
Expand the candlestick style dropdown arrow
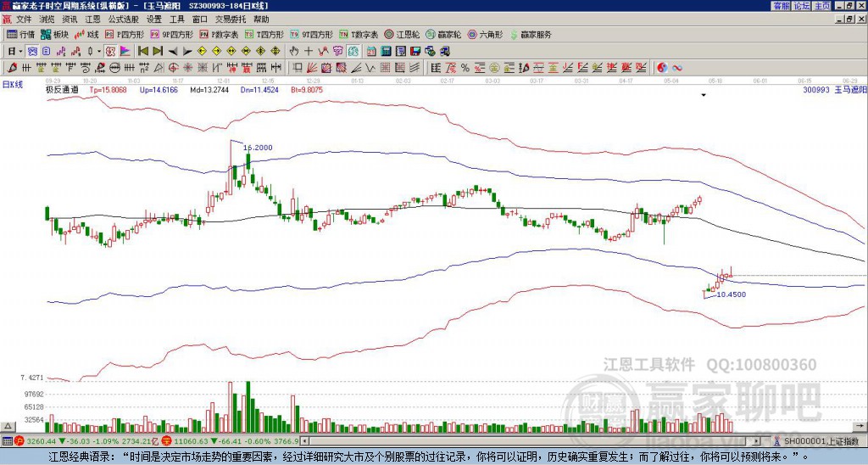[99, 51]
